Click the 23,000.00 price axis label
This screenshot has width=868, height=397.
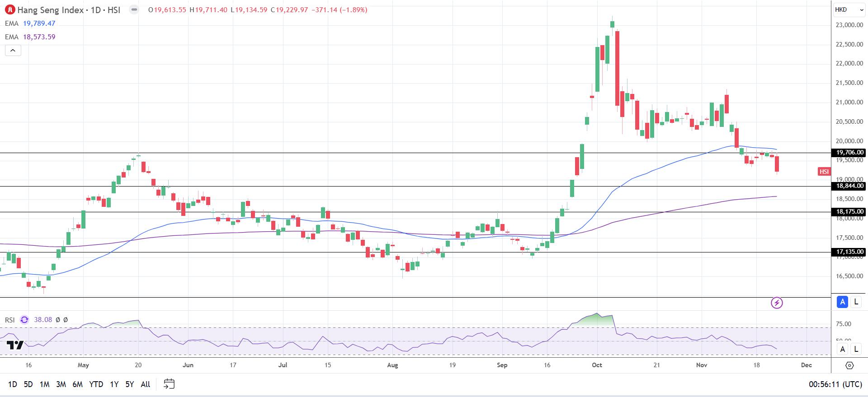(x=849, y=25)
